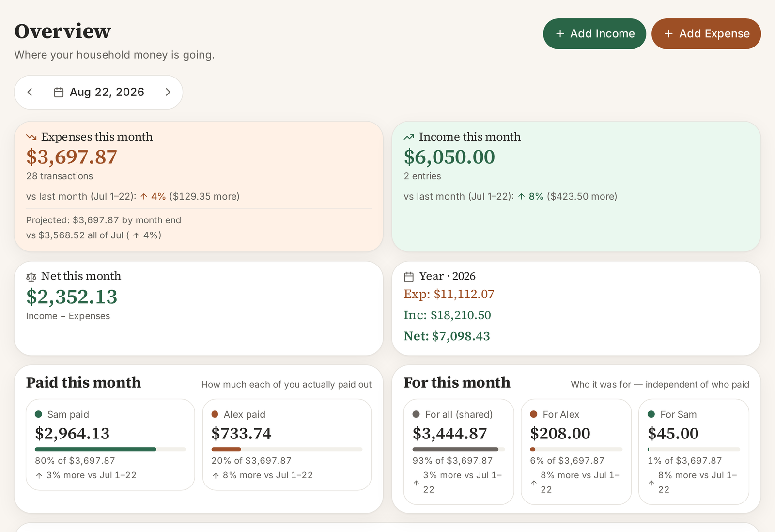Click Alex paid progress bar

tap(287, 449)
